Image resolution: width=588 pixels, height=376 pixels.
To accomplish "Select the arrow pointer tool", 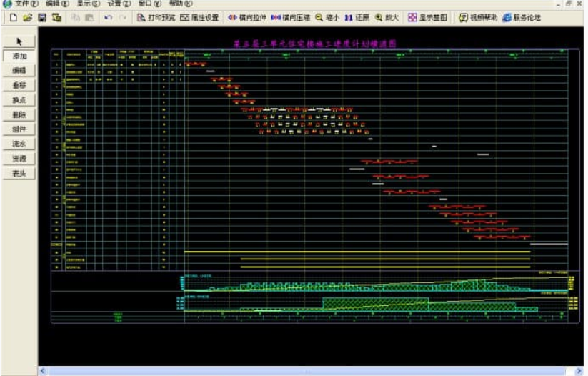I will coord(19,42).
